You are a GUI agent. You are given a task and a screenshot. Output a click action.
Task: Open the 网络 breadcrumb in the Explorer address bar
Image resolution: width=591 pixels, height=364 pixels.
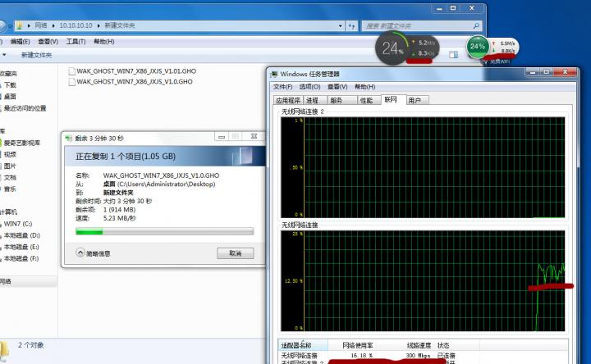41,25
